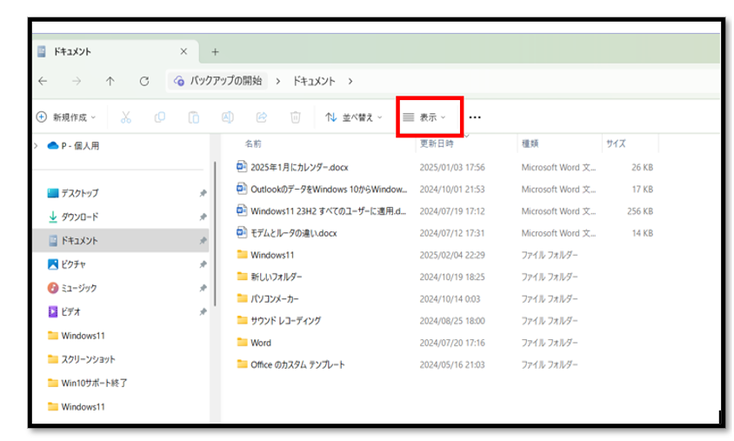The height and width of the screenshot is (441, 734).
Task: Close the ドキュメント tab
Action: click(184, 51)
